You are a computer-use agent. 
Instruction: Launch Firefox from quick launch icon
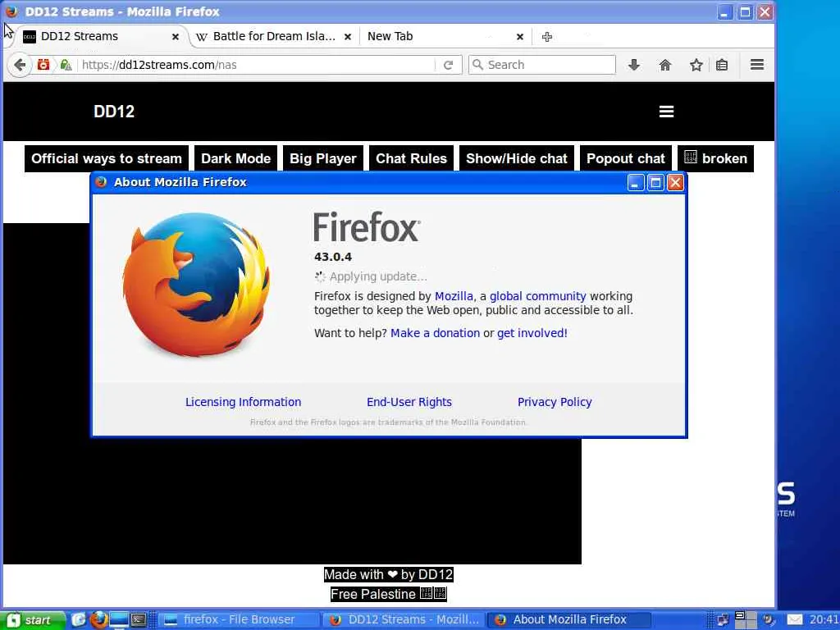tap(98, 620)
